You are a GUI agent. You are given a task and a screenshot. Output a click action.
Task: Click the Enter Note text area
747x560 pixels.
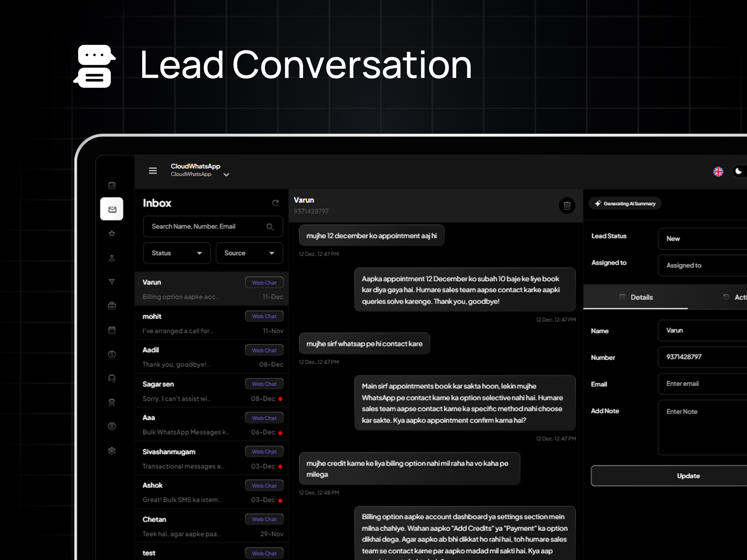coord(702,428)
